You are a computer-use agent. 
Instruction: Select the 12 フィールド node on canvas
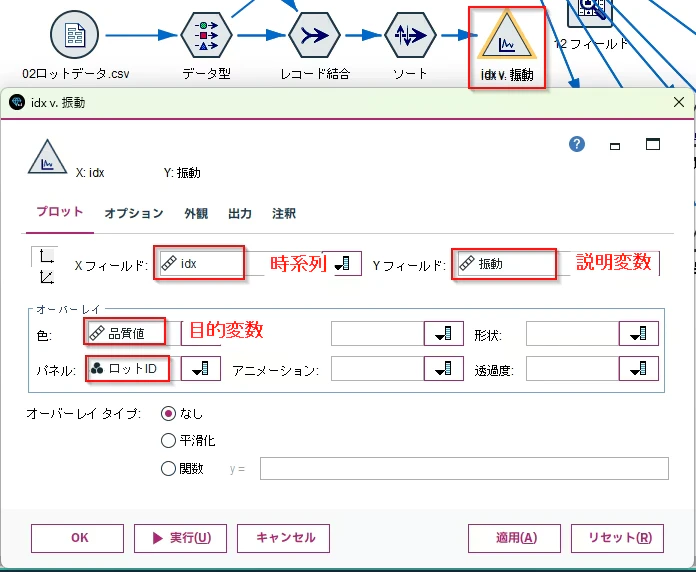[x=590, y=13]
